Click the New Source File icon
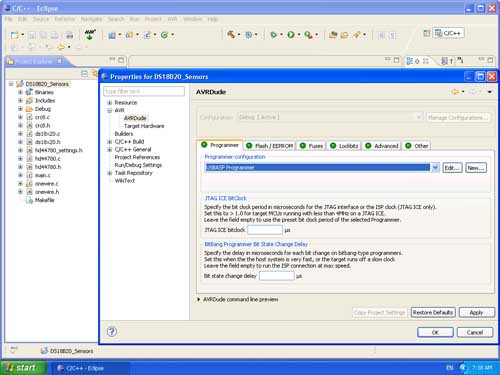 pos(147,35)
